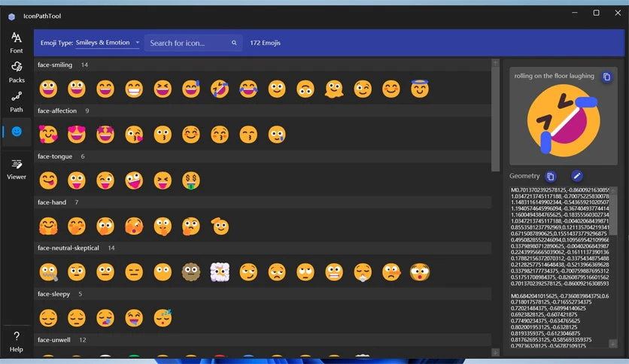Click inside the Geometry path text box
629x364 pixels.
click(x=560, y=268)
